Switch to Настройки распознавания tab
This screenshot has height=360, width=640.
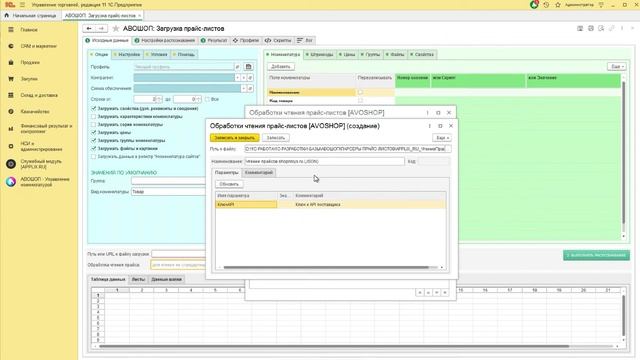coord(165,40)
